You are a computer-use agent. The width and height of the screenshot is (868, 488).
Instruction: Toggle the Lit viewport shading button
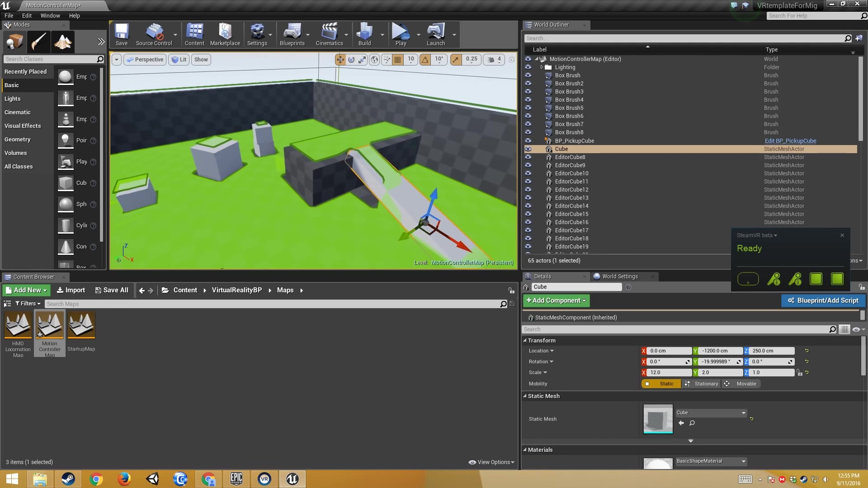point(179,59)
